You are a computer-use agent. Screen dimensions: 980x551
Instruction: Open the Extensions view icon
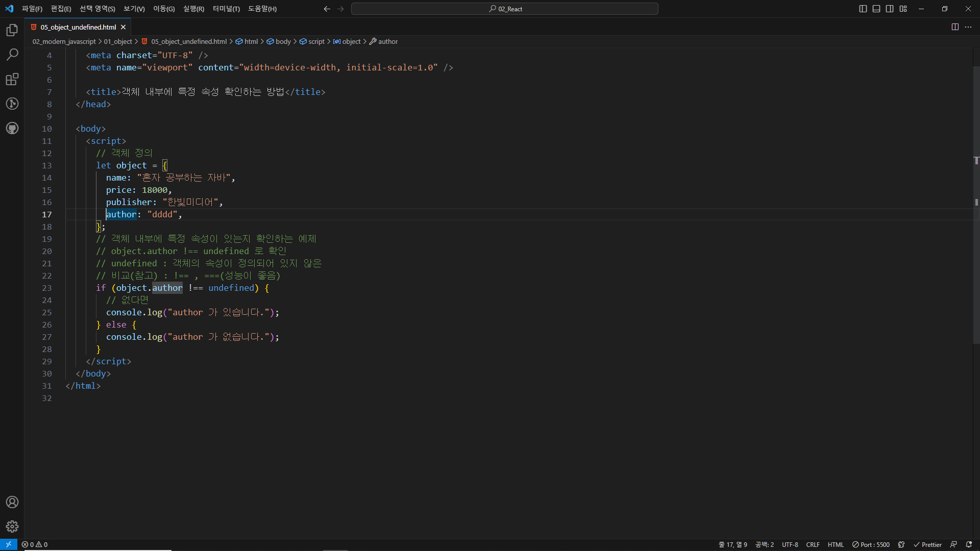(12, 79)
